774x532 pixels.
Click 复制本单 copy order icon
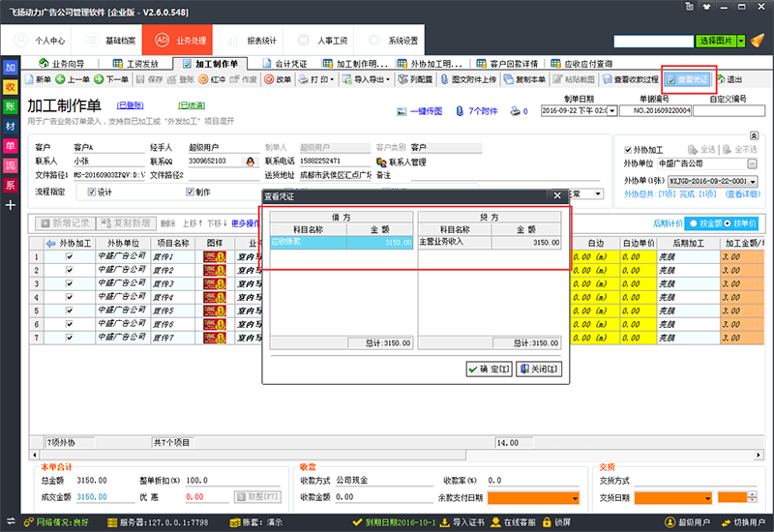[525, 79]
